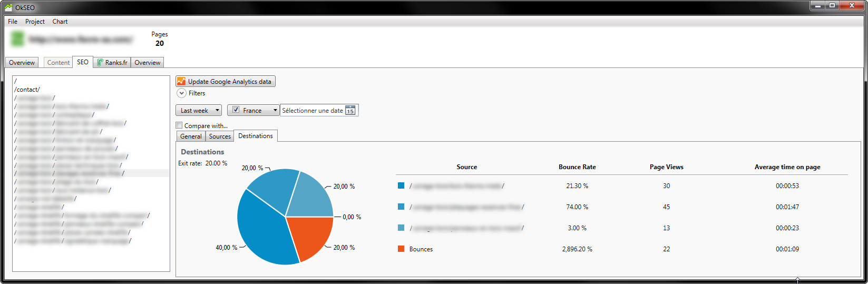Click the orange Bounces legend color swatch

[401, 249]
